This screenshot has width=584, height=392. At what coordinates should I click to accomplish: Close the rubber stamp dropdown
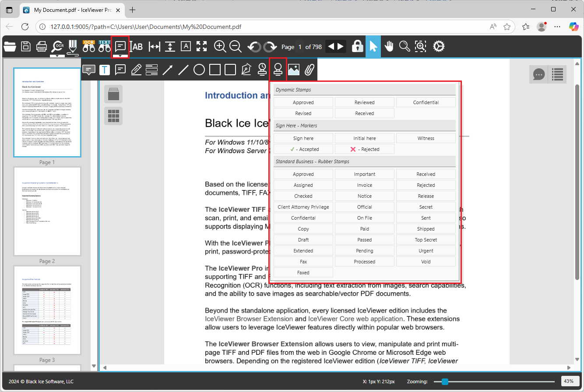[x=278, y=70]
